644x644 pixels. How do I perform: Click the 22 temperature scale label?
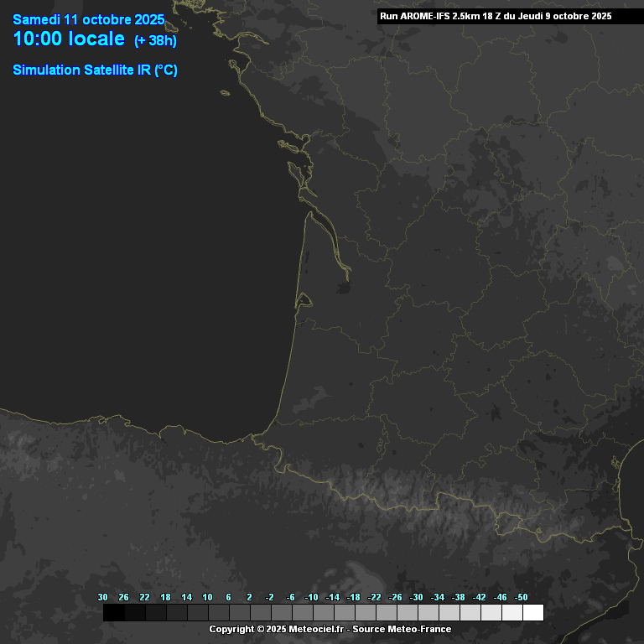tap(144, 597)
